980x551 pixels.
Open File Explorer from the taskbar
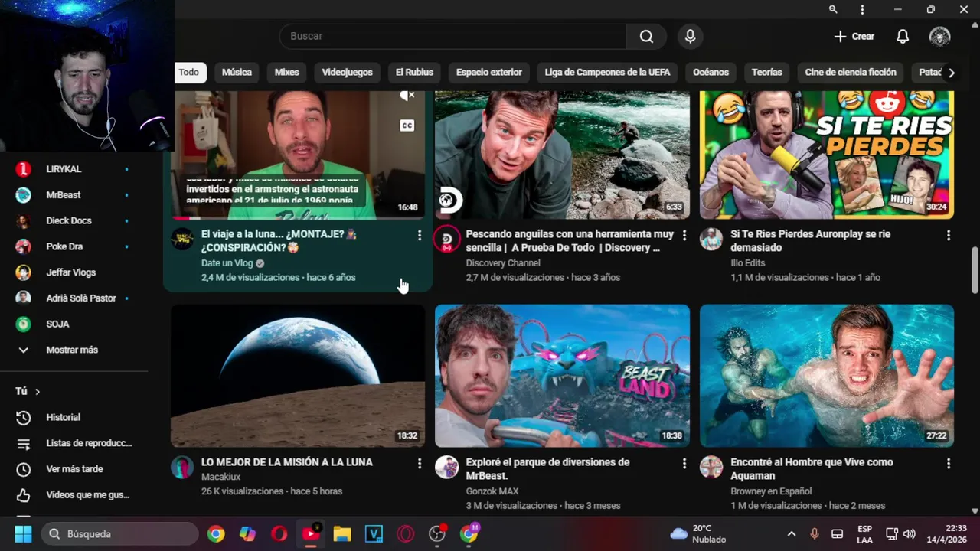pyautogui.click(x=342, y=533)
